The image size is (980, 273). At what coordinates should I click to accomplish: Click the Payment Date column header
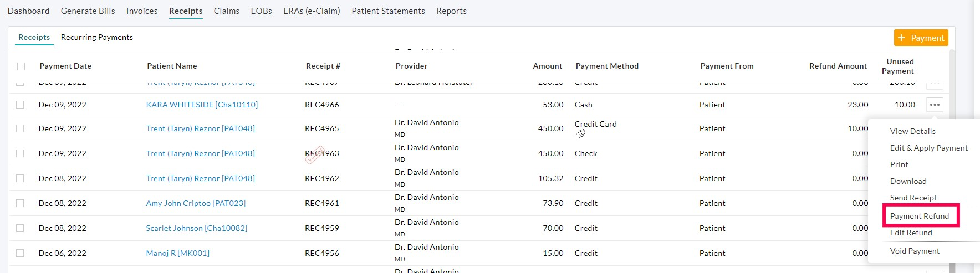pos(65,66)
